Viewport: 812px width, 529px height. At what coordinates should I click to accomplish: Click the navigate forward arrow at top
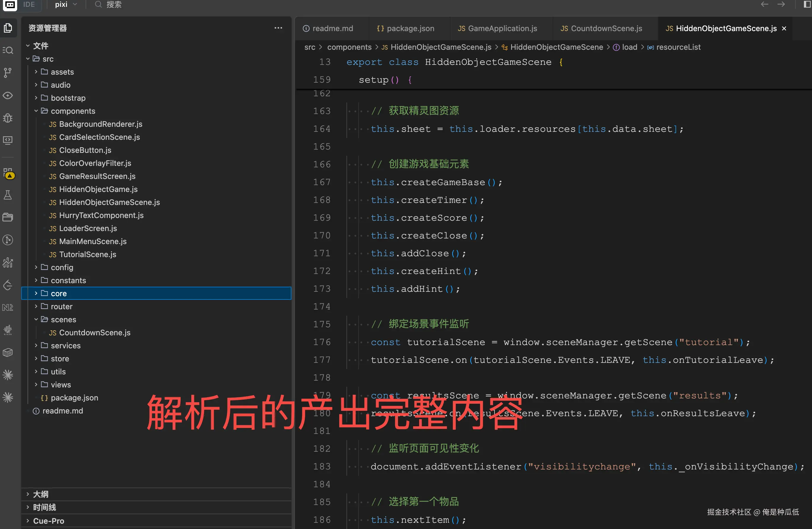pos(781,4)
